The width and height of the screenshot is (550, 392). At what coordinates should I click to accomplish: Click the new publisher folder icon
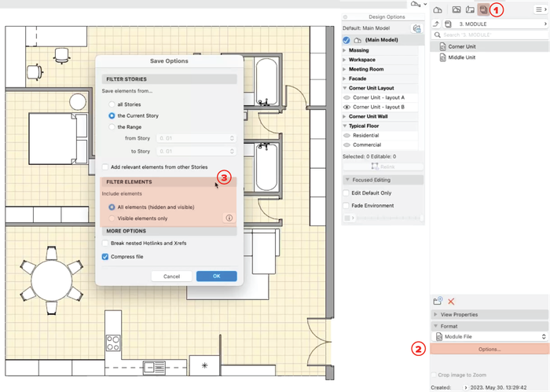tap(438, 301)
